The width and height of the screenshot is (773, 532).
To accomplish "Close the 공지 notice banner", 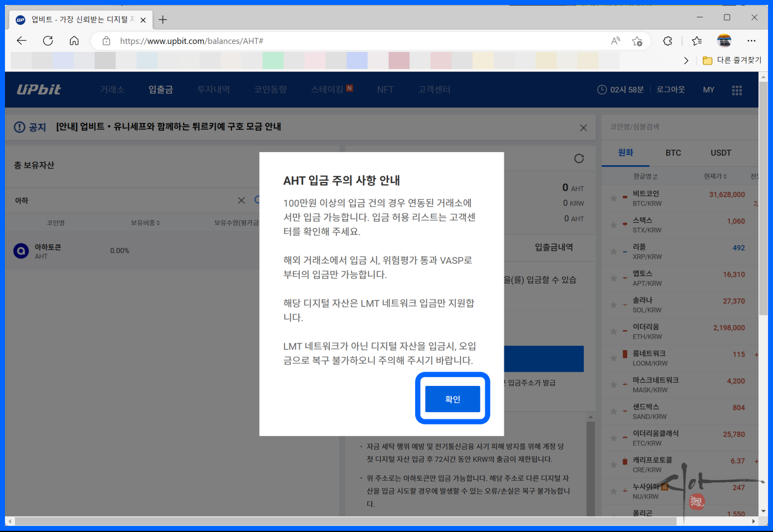I will pos(583,128).
